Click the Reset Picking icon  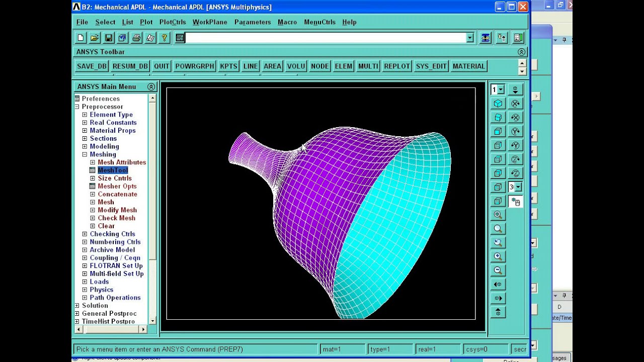tap(502, 38)
